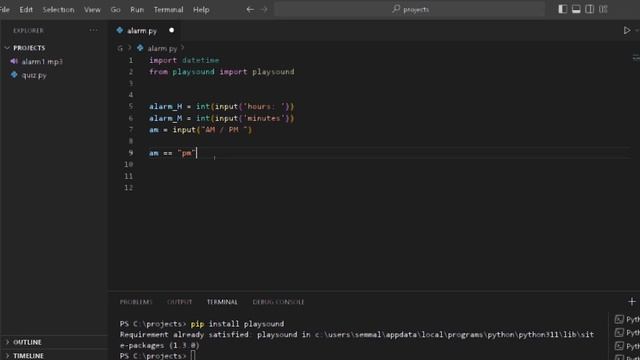Click line number 9 in the gutter
The width and height of the screenshot is (640, 360).
click(131, 153)
